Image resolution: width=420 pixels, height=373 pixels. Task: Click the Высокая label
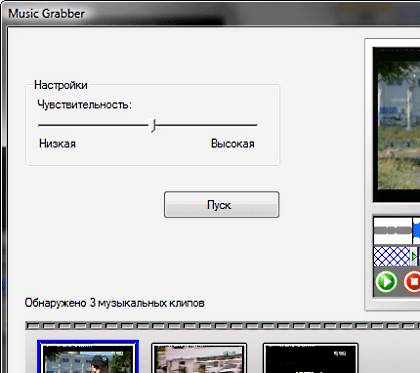click(233, 144)
